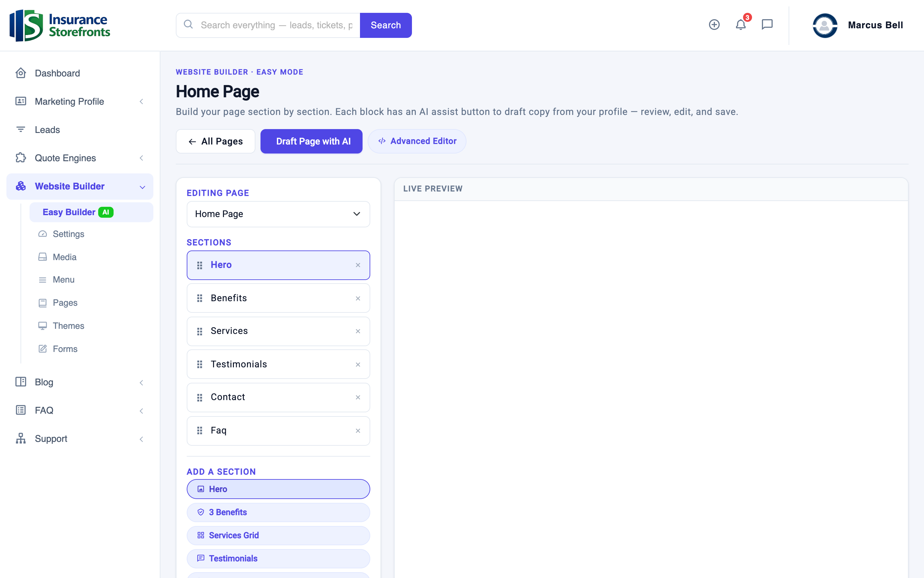Click the Website Builder blocks icon

(x=21, y=186)
